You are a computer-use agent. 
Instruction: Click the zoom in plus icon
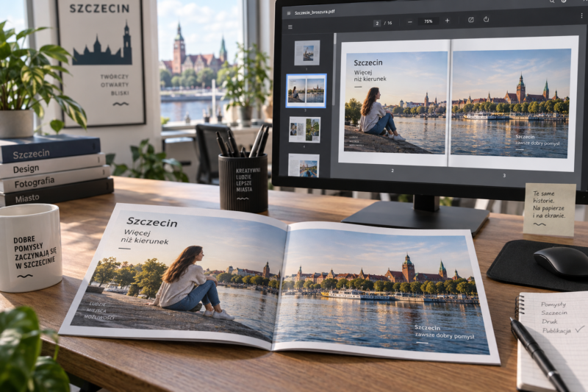pos(447,21)
